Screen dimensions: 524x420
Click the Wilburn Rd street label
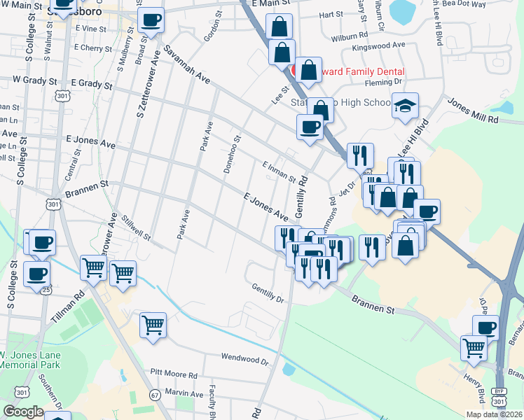(x=350, y=36)
